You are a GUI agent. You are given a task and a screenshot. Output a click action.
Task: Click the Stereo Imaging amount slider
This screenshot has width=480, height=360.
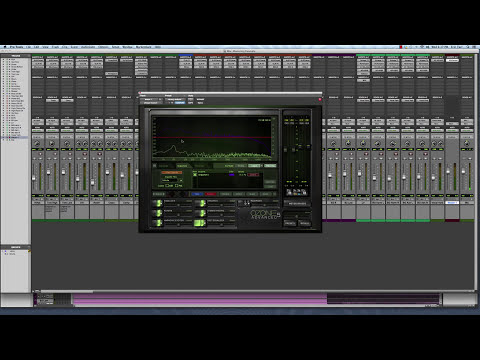(x=221, y=215)
